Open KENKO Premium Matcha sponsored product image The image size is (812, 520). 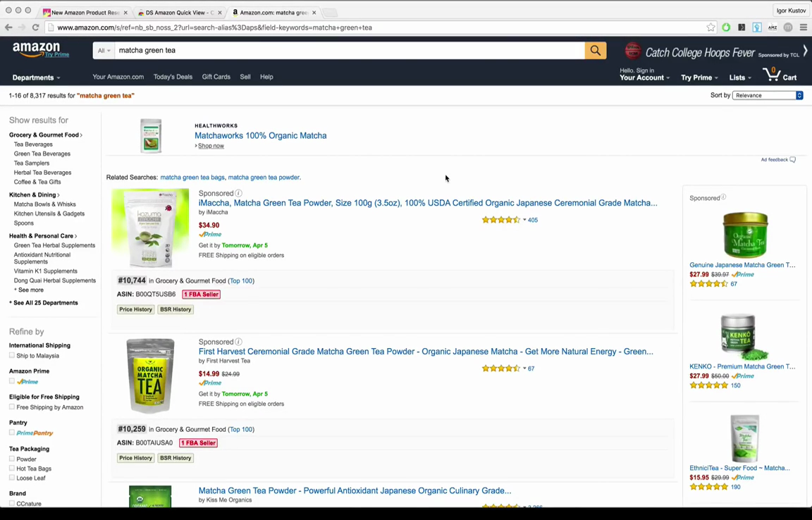[744, 337]
